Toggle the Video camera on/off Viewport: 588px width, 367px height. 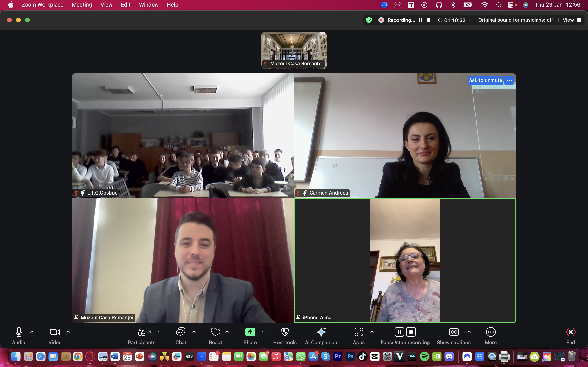click(55, 332)
